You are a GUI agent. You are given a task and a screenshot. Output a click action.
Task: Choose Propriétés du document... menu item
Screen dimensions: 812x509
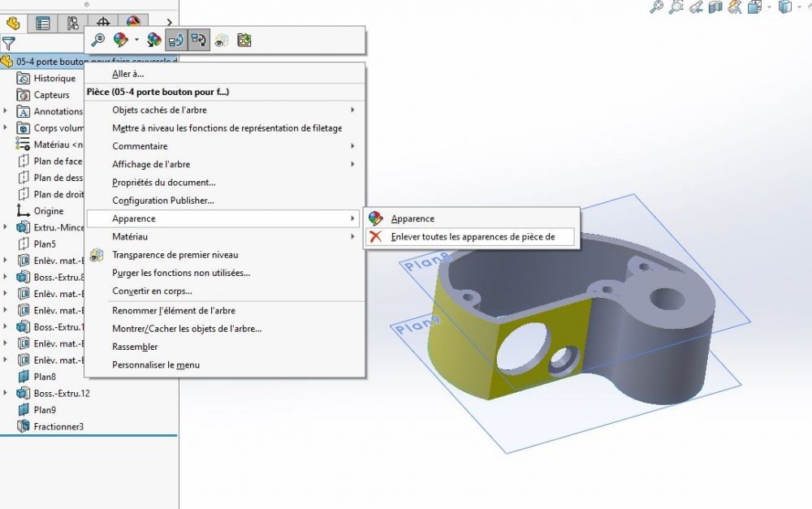click(x=164, y=183)
